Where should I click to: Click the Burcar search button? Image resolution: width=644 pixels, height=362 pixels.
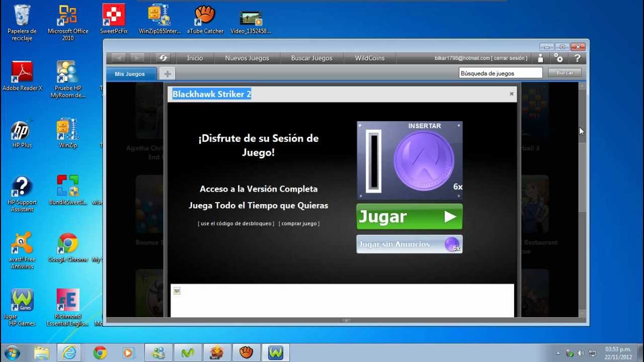point(565,73)
